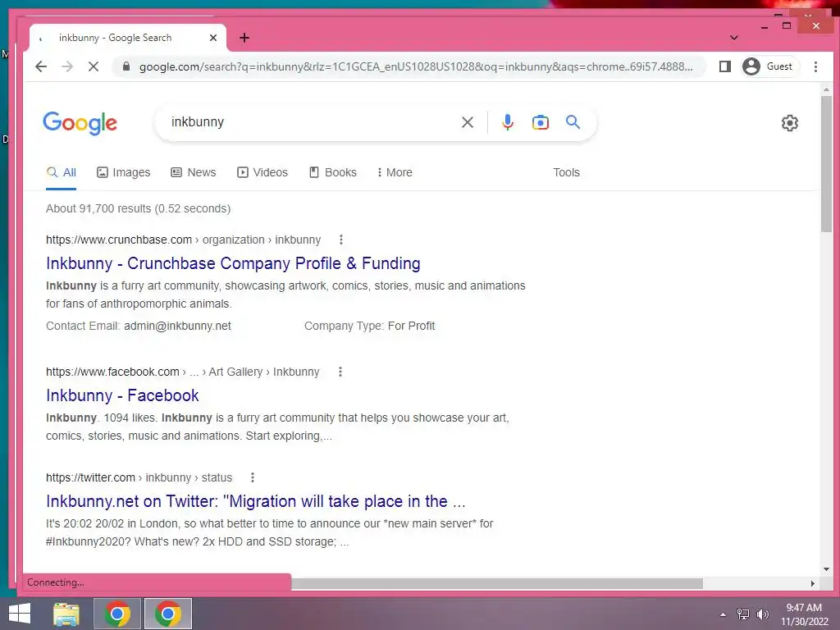Expand the More search categories
This screenshot has height=630, width=840.
395,172
